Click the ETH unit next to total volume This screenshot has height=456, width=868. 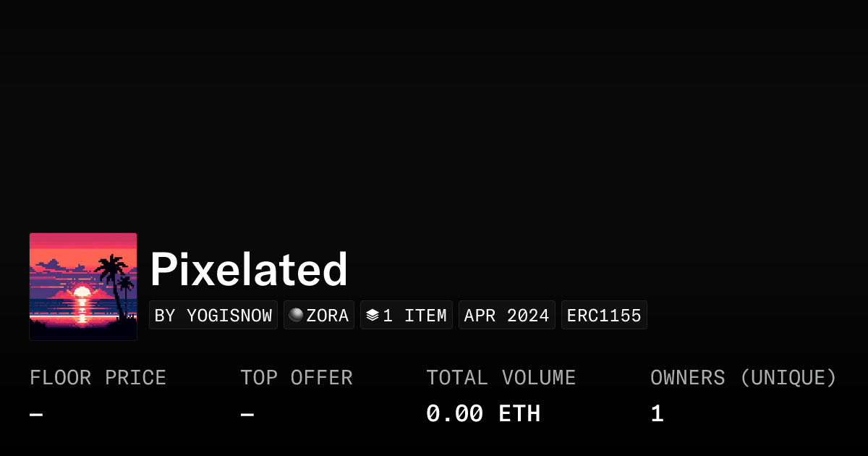(519, 413)
